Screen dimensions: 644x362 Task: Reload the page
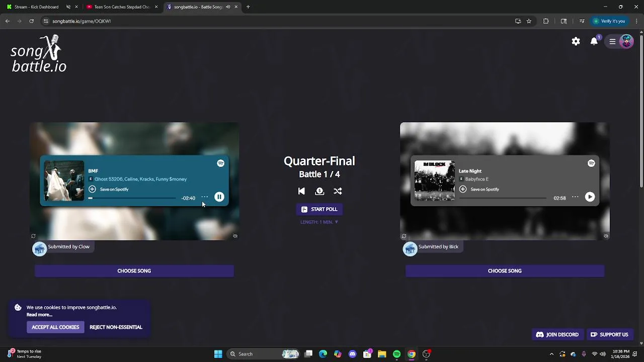point(31,21)
